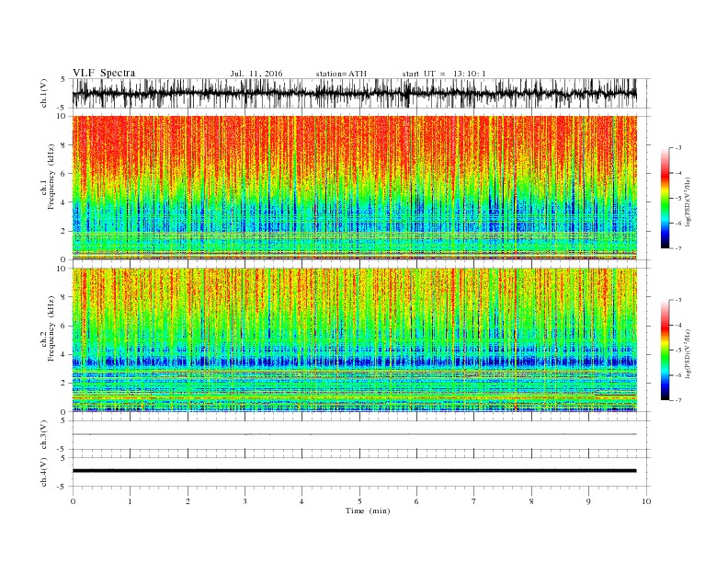Viewport: 728px width, 563px height.
Task: Click the "-3" label on ch.1 colorbar
Action: (x=678, y=148)
